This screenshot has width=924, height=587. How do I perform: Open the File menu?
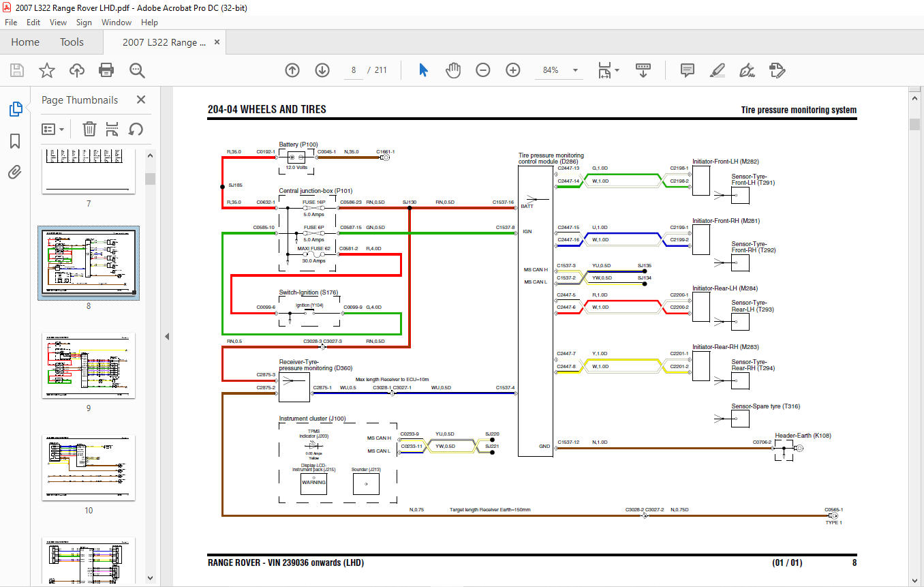point(11,22)
